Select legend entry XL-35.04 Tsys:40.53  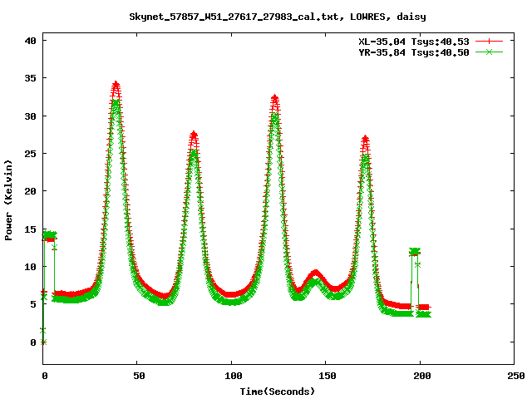(x=414, y=42)
